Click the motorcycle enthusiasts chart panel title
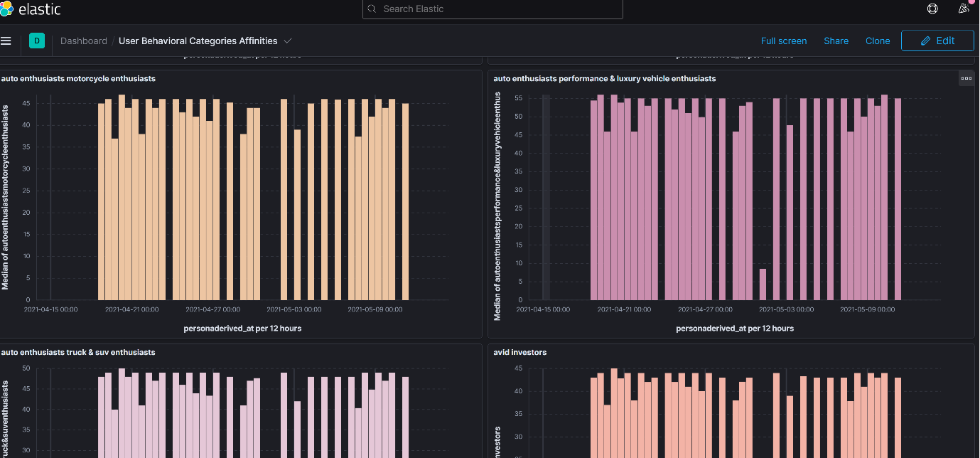Viewport: 980px width, 458px height. pyautogui.click(x=79, y=78)
